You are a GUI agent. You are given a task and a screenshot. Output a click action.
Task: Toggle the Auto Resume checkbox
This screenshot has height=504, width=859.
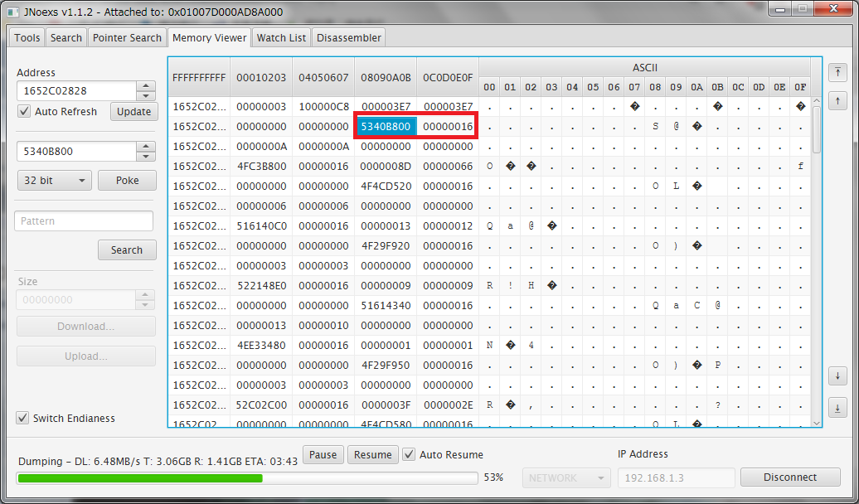click(409, 454)
